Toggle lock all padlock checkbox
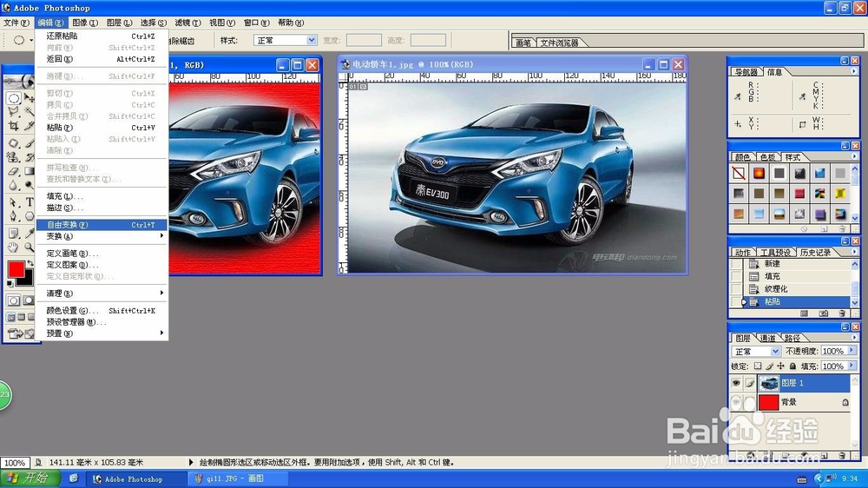The height and width of the screenshot is (488, 868). [x=792, y=366]
